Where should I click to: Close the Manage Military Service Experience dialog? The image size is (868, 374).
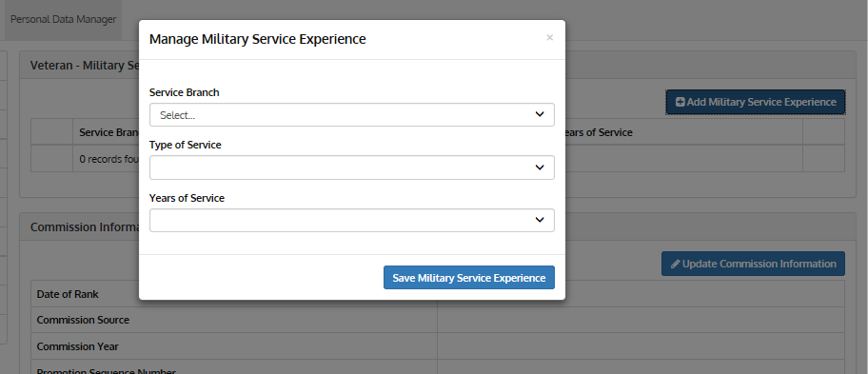click(550, 38)
